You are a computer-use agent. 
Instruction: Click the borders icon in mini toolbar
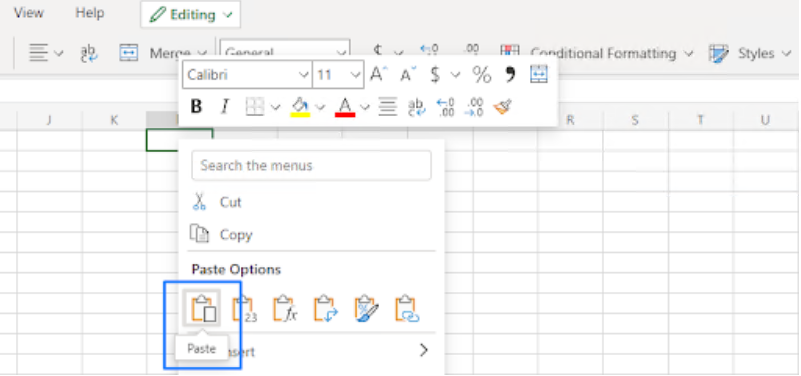point(255,106)
